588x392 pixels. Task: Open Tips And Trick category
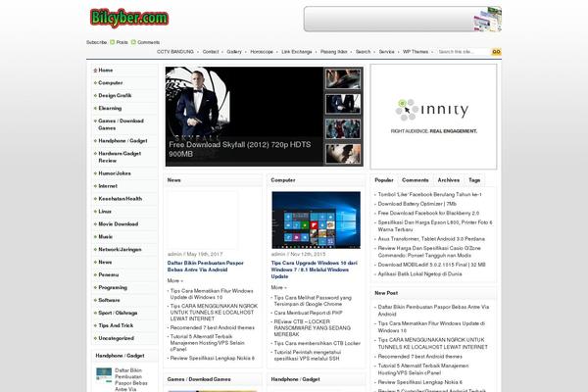click(x=116, y=325)
